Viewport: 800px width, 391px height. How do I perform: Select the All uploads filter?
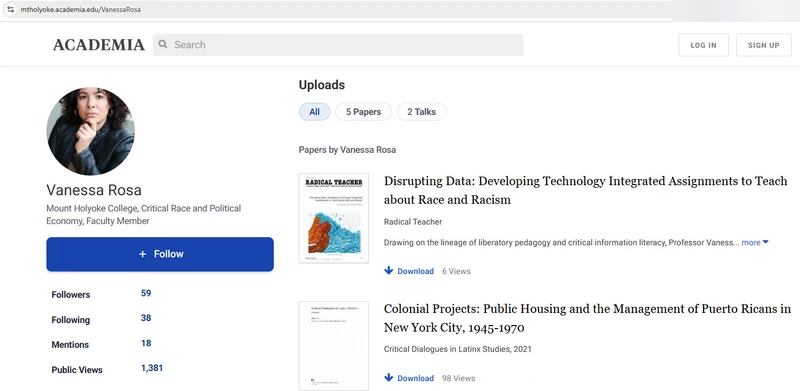click(x=314, y=112)
